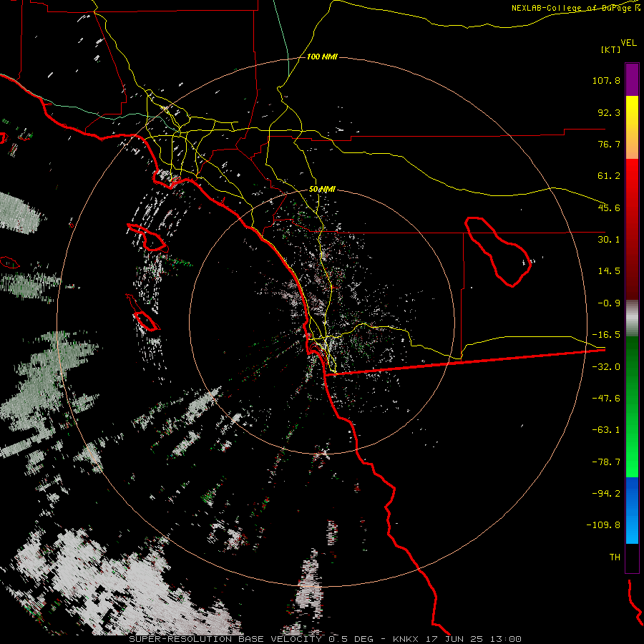Select the 92.3 legend value
The height and width of the screenshot is (644, 644).
[609, 112]
